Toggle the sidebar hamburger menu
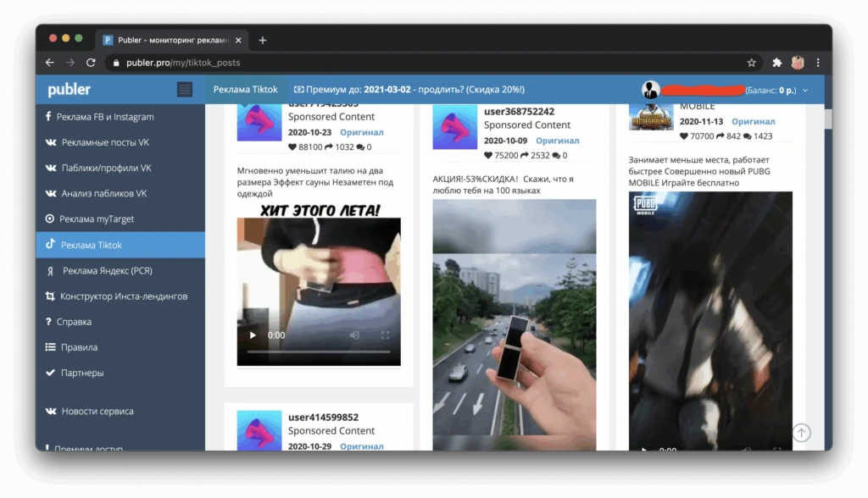 (184, 90)
